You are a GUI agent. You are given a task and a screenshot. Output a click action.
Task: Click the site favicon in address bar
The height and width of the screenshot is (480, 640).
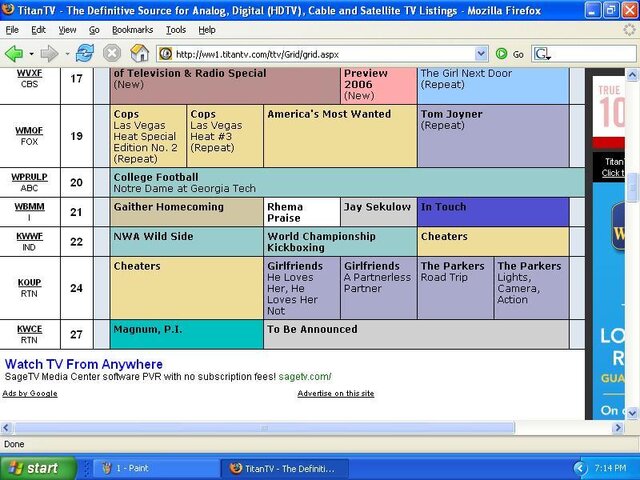pos(165,54)
